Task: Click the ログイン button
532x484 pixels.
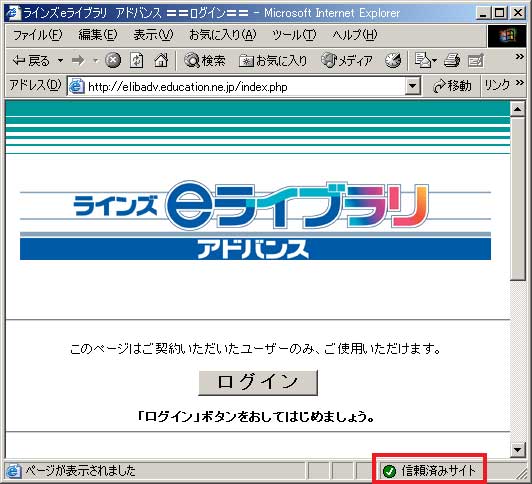Action: click(x=258, y=383)
